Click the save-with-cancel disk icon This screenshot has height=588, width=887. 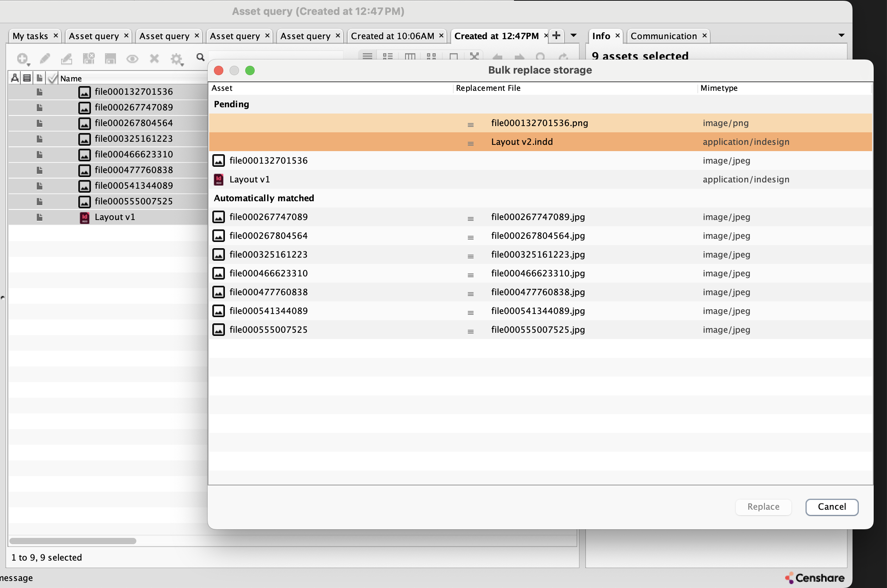pyautogui.click(x=89, y=59)
